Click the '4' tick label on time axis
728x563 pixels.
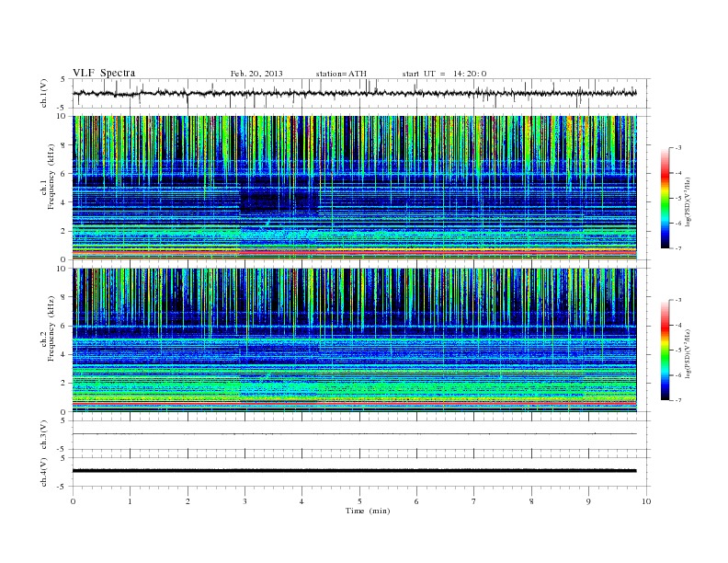click(x=301, y=501)
